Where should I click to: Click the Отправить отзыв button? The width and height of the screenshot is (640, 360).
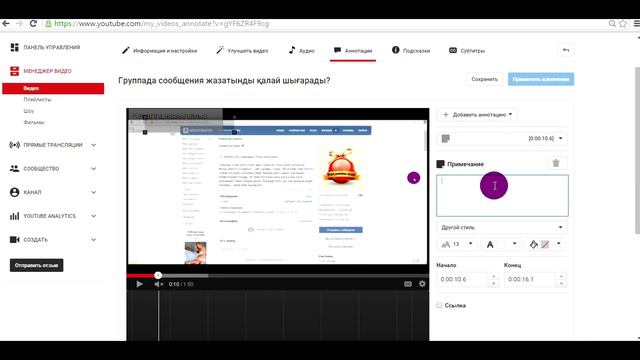tap(36, 265)
